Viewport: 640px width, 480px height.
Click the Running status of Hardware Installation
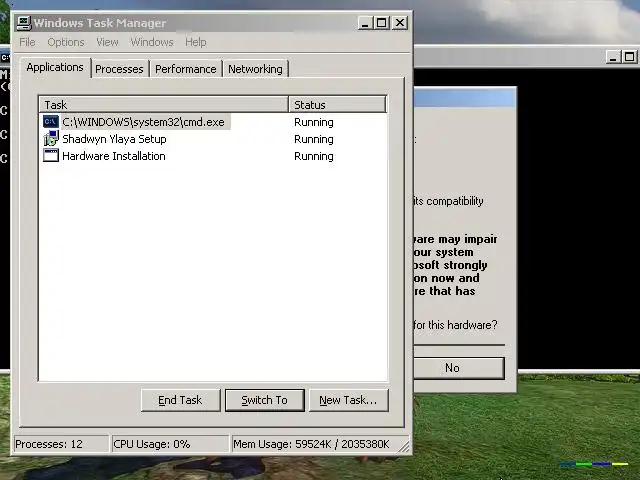(x=314, y=156)
